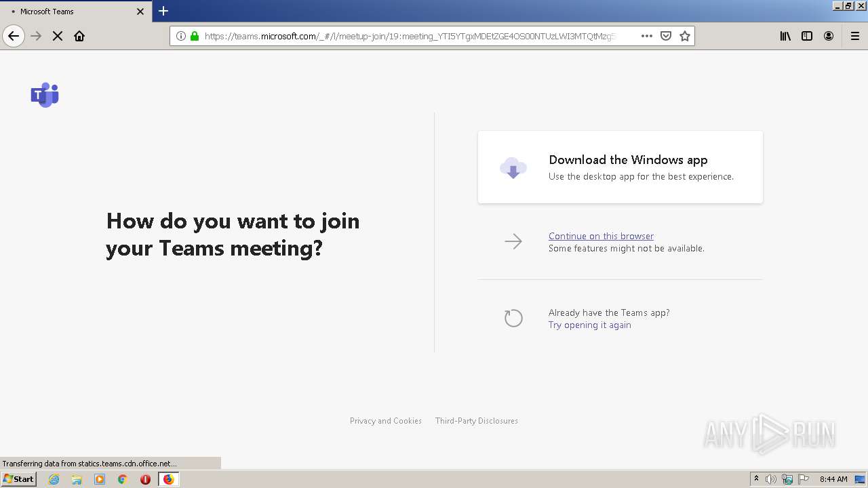Click the arrow beside Continue on this browser

click(x=513, y=241)
